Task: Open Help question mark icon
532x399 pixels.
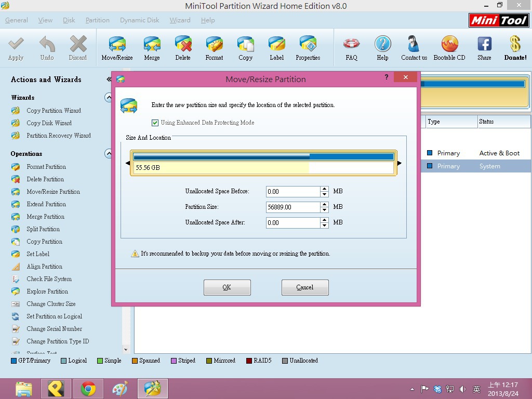Action: tap(383, 44)
